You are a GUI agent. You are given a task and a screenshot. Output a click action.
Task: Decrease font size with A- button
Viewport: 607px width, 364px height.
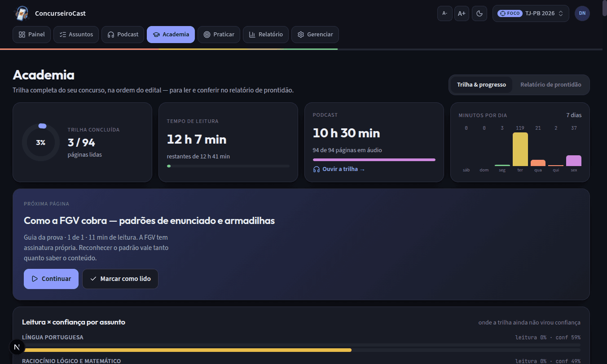click(444, 13)
